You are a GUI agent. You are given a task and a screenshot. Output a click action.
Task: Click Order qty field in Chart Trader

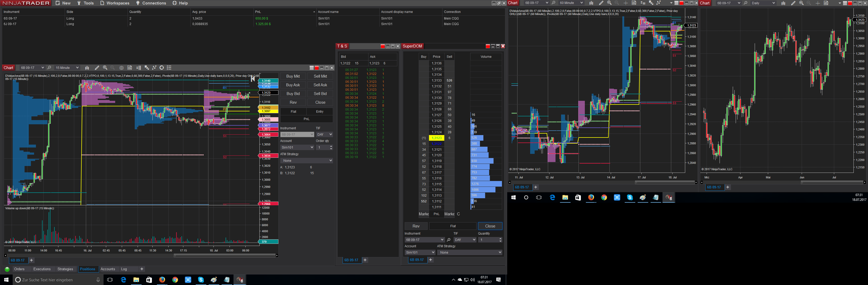(x=324, y=147)
